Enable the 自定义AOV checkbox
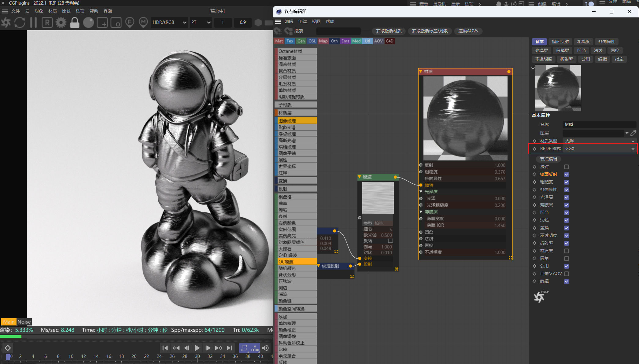639x364 pixels. pos(567,274)
